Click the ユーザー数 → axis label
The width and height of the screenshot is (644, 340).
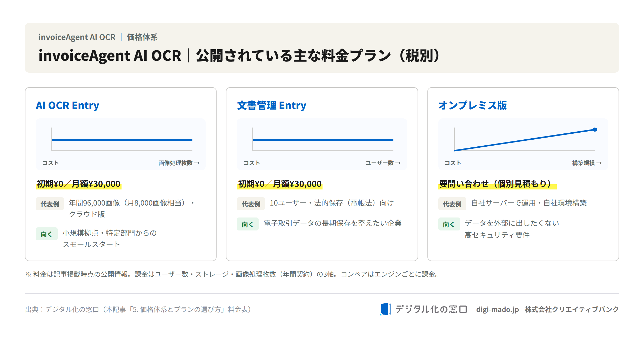click(x=383, y=163)
